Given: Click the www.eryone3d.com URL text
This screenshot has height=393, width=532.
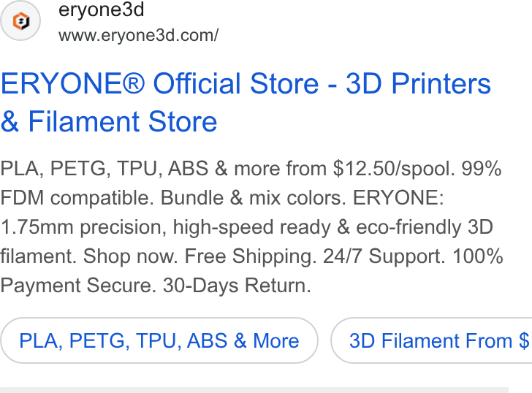Looking at the screenshot, I should pyautogui.click(x=138, y=35).
